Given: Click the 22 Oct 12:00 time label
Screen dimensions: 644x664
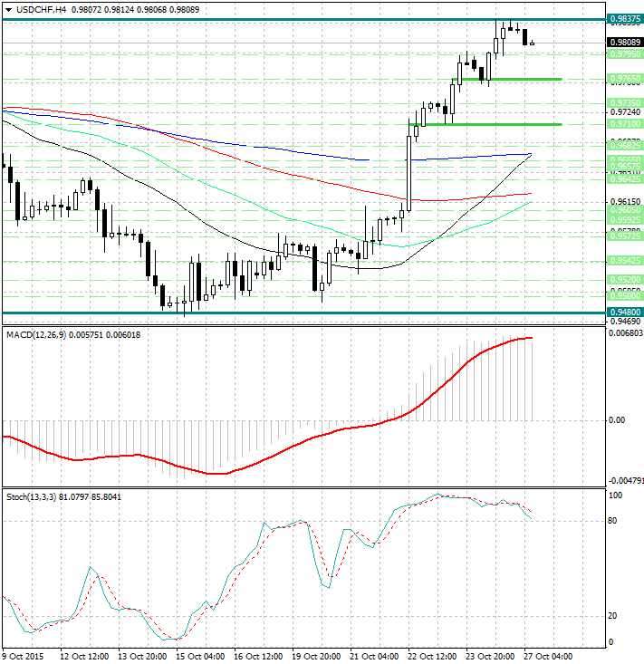Looking at the screenshot, I should click(432, 657).
